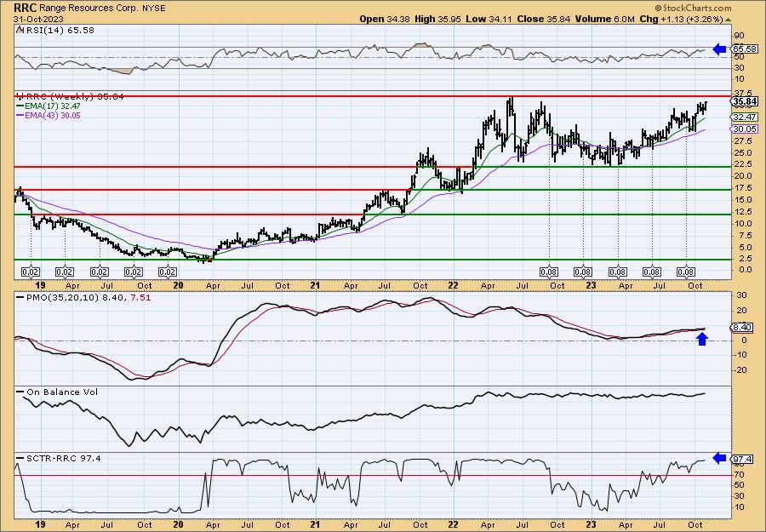The width and height of the screenshot is (766, 532).
Task: Click the green line swatch beside EMA(17)
Action: coord(21,106)
